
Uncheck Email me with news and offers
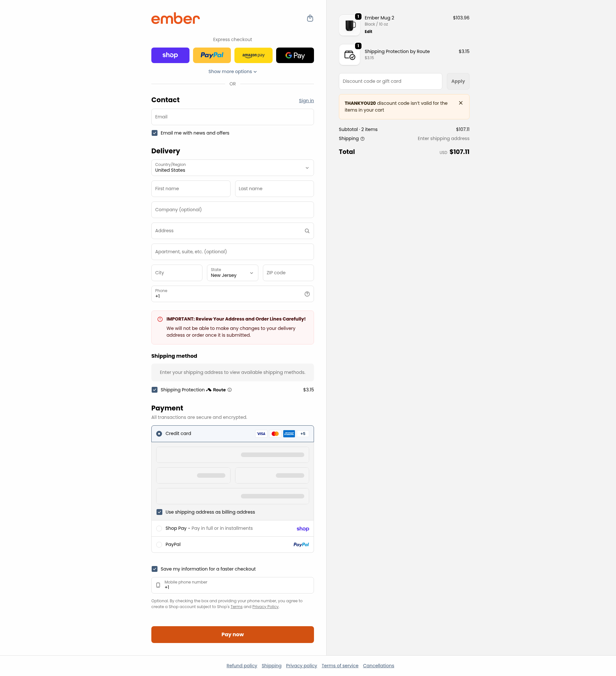[x=155, y=133]
